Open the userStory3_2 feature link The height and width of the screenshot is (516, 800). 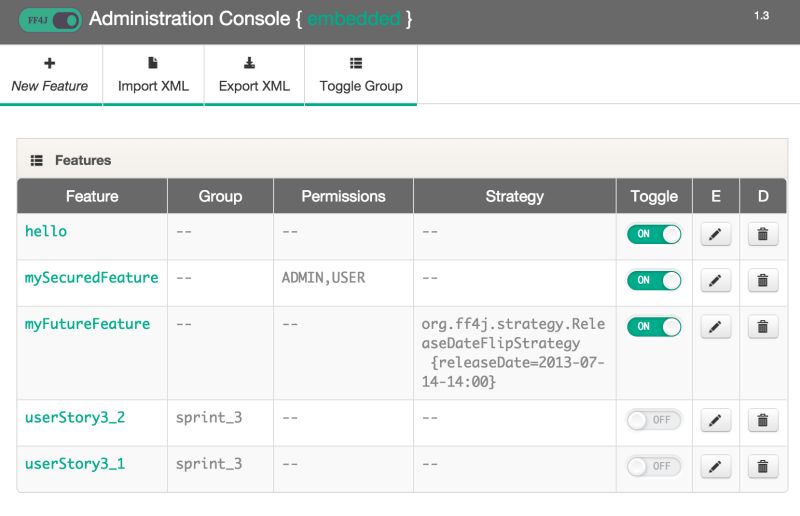click(x=75, y=417)
